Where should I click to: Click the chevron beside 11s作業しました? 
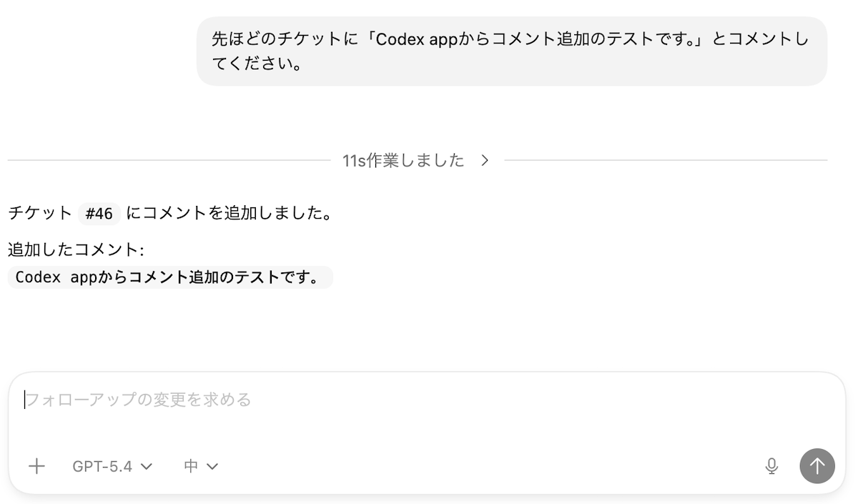485,160
